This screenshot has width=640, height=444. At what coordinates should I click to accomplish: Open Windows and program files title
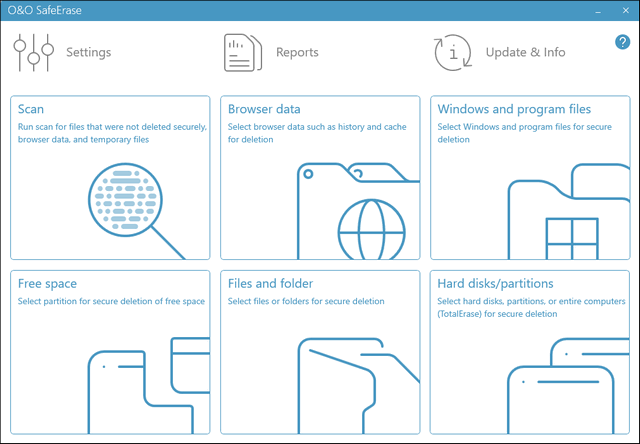tap(514, 110)
